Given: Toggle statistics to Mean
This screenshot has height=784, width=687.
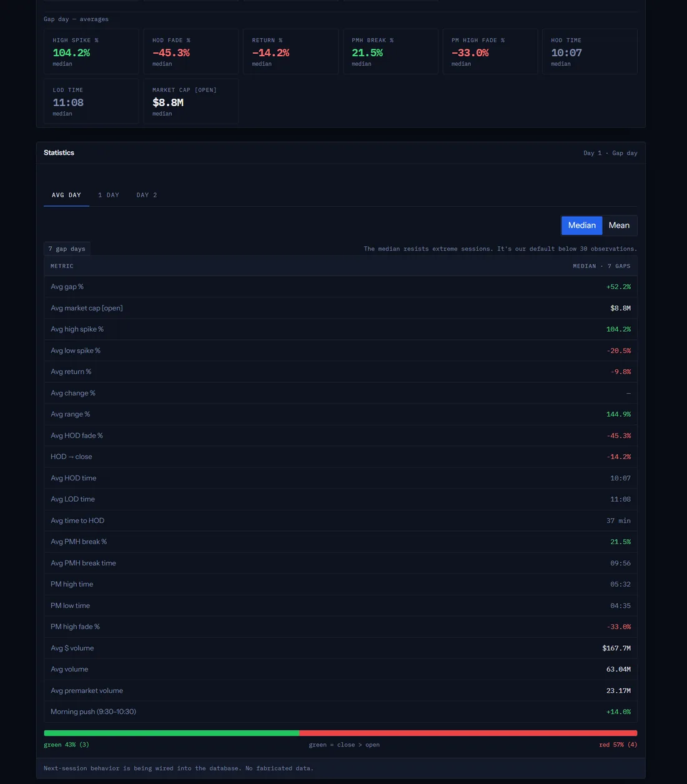Looking at the screenshot, I should coord(619,226).
